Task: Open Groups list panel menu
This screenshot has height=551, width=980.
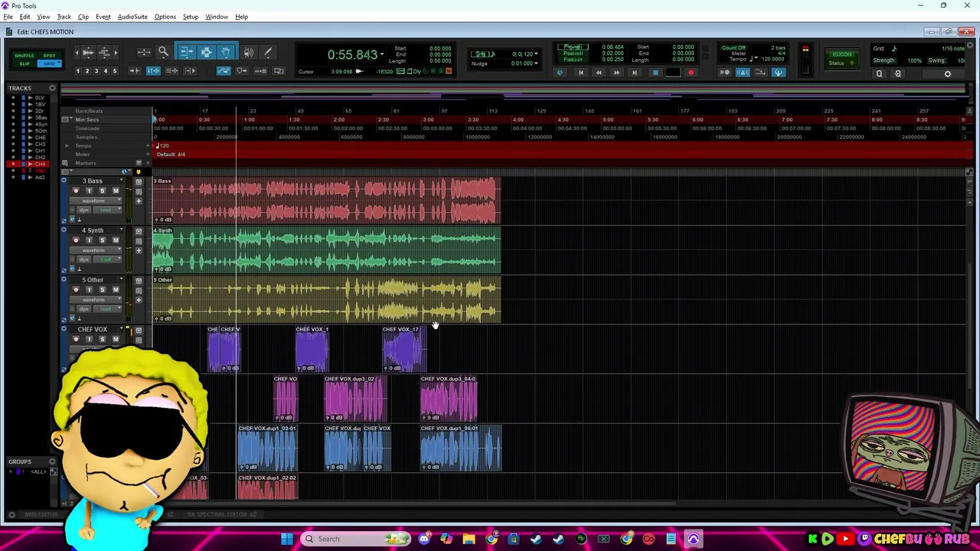Action: tap(52, 461)
